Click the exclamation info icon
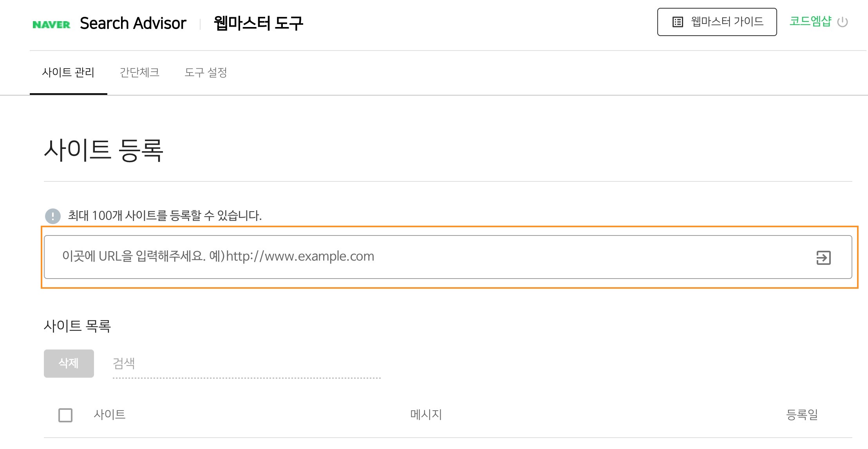 click(53, 216)
